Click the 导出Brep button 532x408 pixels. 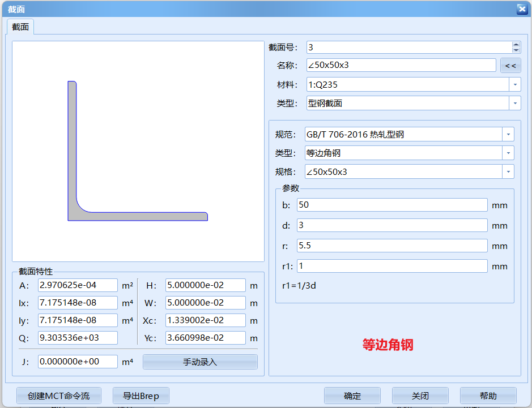(x=141, y=395)
